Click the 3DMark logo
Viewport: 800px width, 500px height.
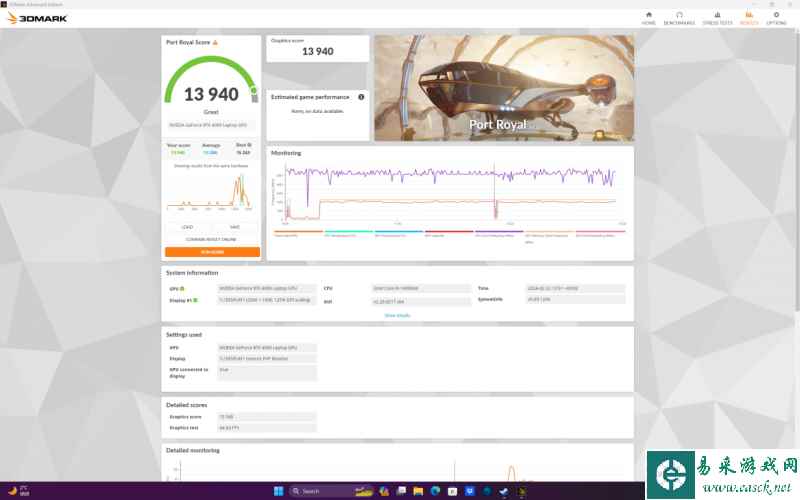[37, 18]
